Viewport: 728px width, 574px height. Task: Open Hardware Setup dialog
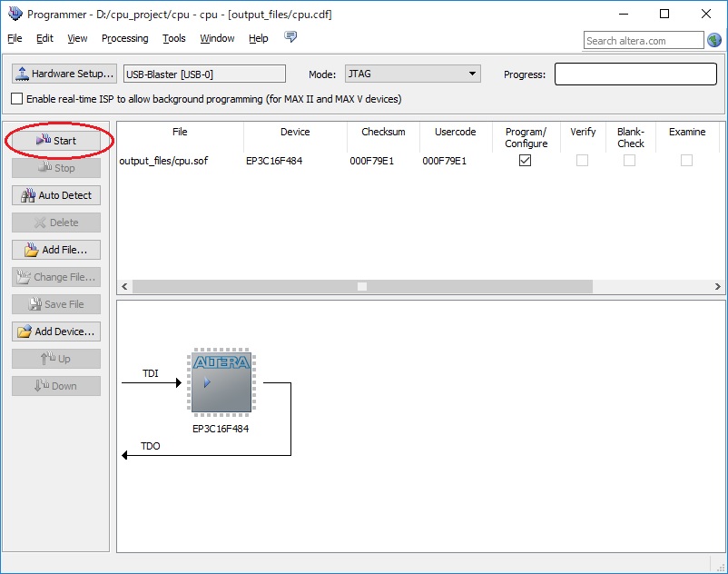coord(64,74)
